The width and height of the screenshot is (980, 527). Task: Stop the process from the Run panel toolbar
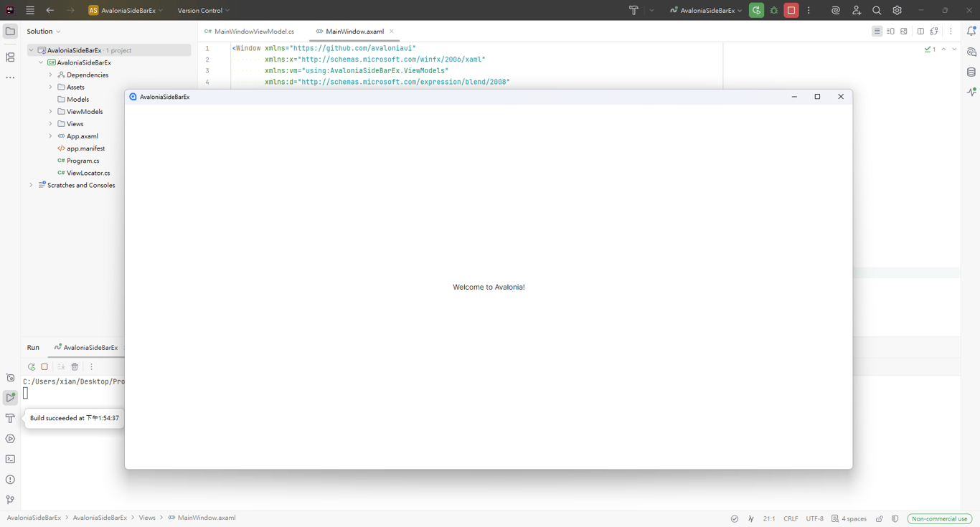click(x=44, y=367)
